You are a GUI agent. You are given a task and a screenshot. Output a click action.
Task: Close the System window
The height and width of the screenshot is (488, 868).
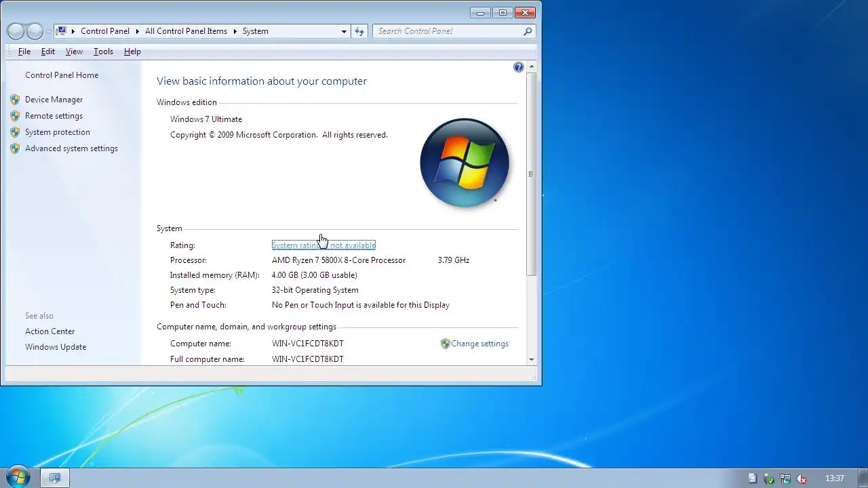(x=525, y=12)
